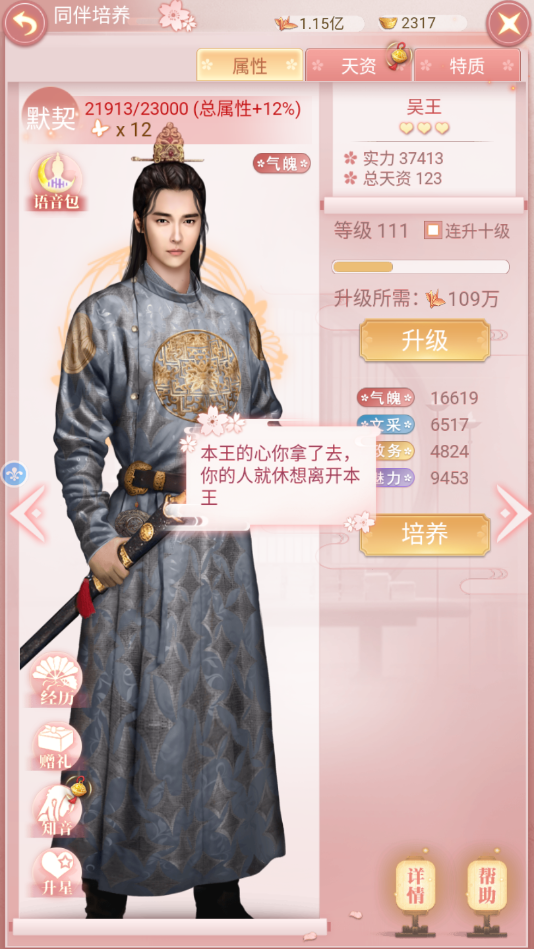This screenshot has width=534, height=949.
Task: Tap the back arrow icon
Action: [25, 24]
